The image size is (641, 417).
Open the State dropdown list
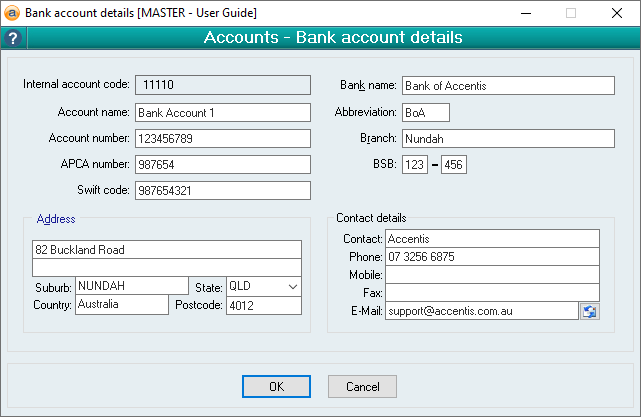292,287
